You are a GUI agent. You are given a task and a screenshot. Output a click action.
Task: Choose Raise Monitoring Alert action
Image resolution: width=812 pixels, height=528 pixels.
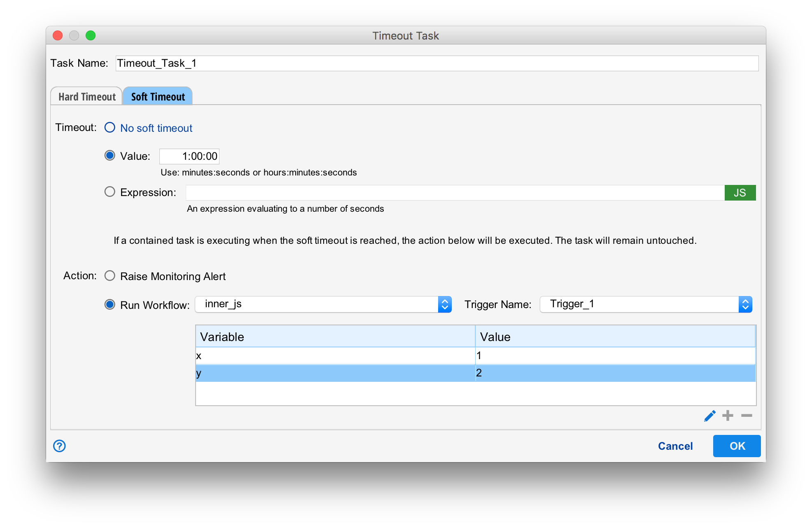(110, 276)
